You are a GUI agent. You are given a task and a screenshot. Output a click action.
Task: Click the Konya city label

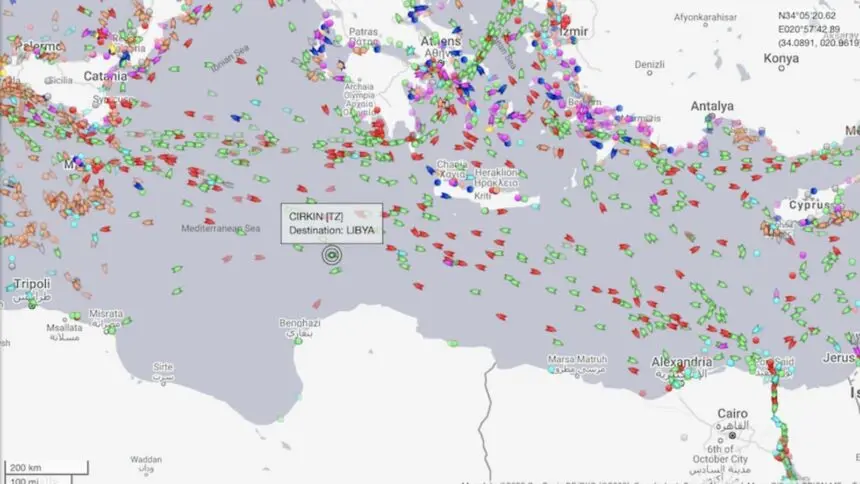(781, 58)
